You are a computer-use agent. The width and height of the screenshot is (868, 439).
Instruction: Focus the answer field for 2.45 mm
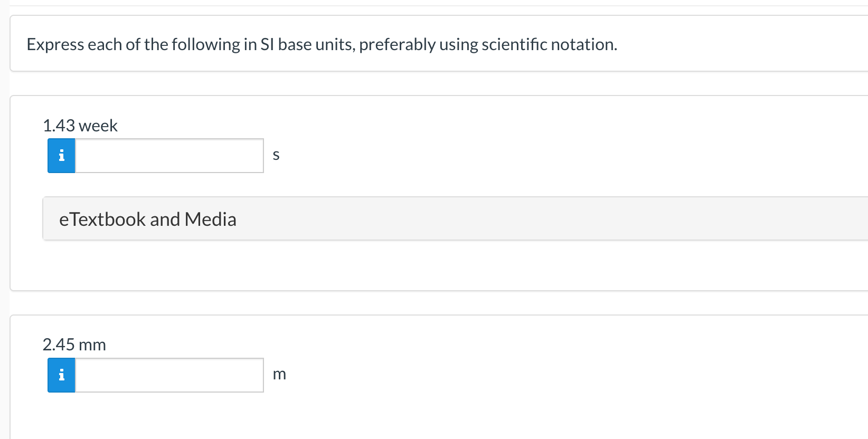point(169,375)
